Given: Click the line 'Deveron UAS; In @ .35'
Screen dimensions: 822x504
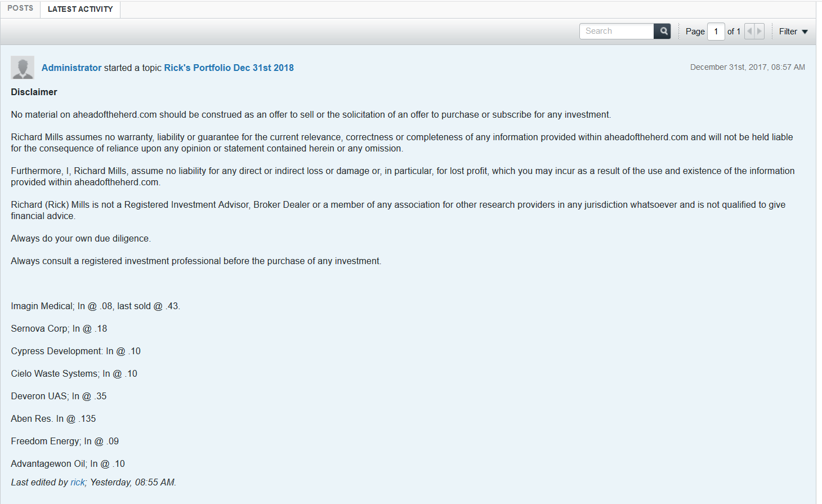Looking at the screenshot, I should (x=59, y=396).
